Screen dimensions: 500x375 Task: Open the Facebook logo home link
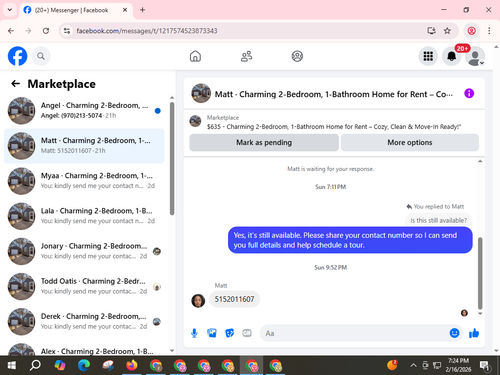[x=17, y=56]
